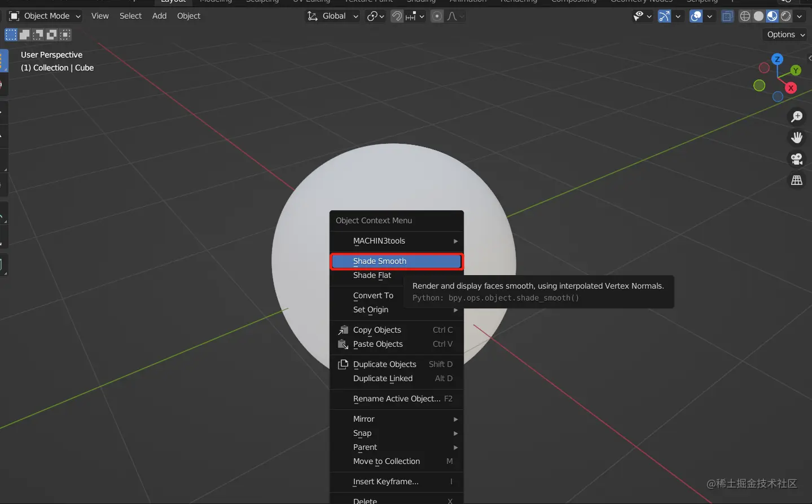
Task: Align view to the negative X axis circle
Action: 764,68
